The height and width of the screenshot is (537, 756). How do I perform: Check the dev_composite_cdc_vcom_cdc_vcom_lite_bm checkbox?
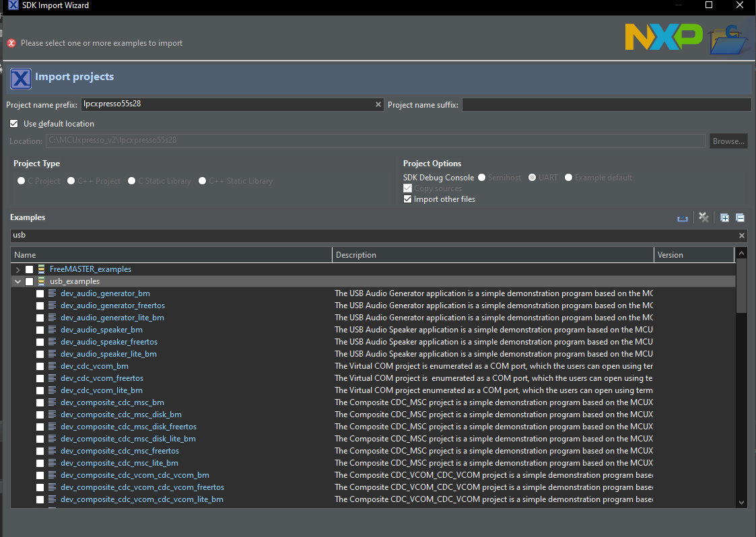40,499
